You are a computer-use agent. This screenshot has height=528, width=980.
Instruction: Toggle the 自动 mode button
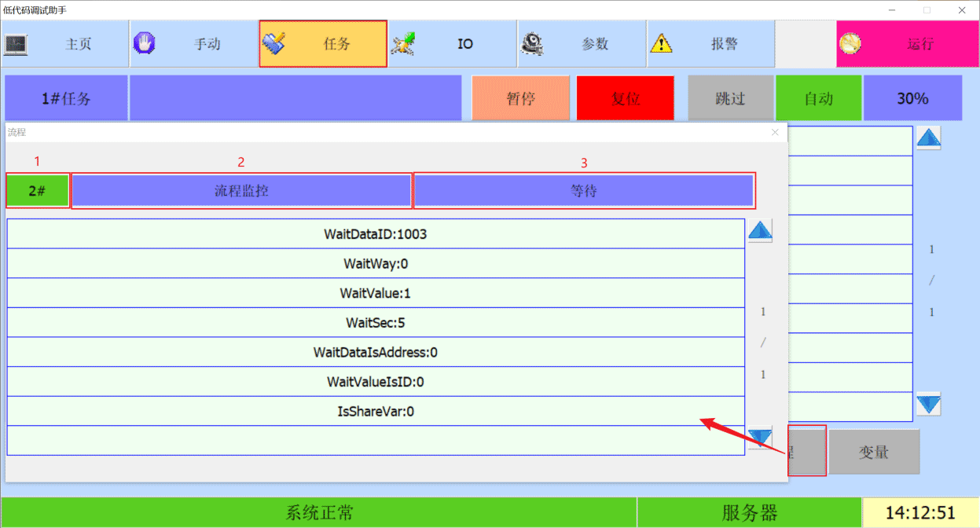(818, 98)
